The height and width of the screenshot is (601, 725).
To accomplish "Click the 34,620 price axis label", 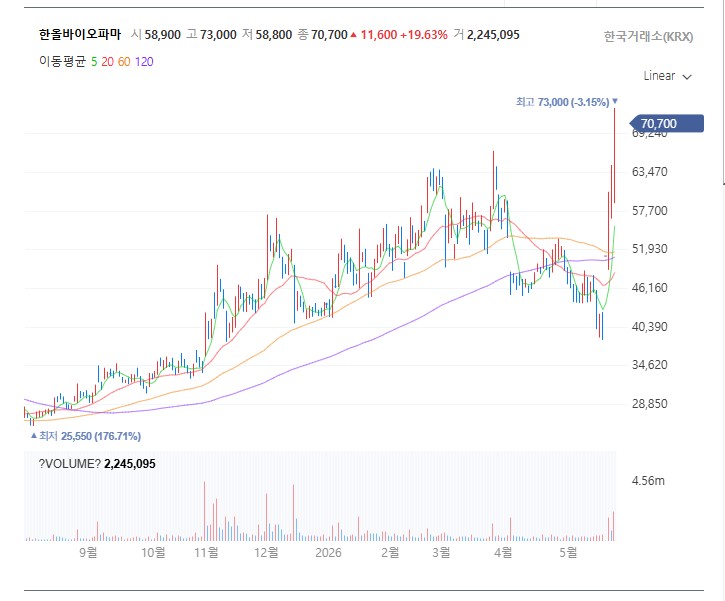I will pos(650,365).
